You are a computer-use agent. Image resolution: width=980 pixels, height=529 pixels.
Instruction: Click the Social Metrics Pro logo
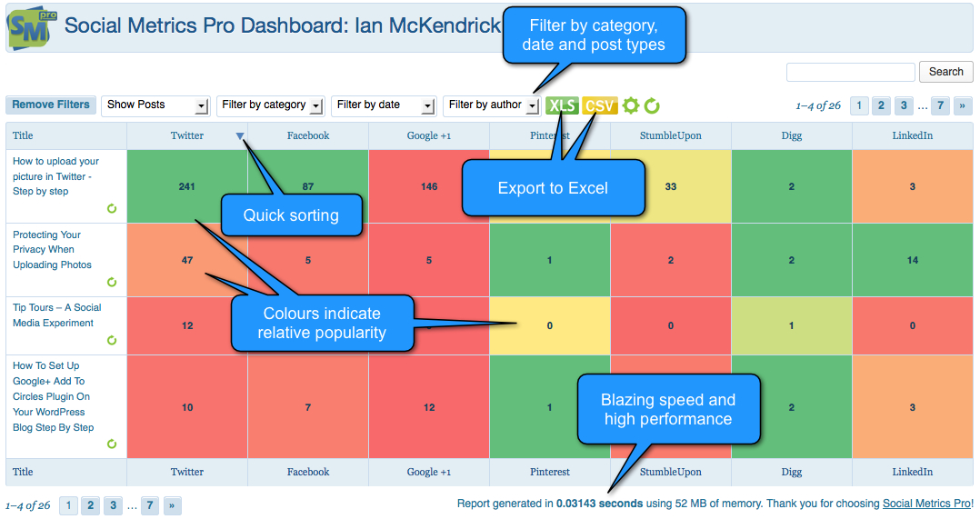[31, 27]
